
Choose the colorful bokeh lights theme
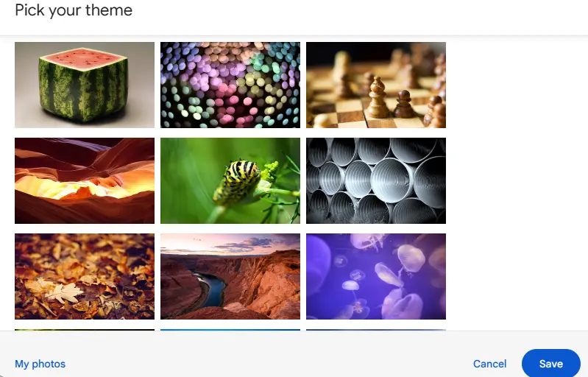[x=230, y=85]
